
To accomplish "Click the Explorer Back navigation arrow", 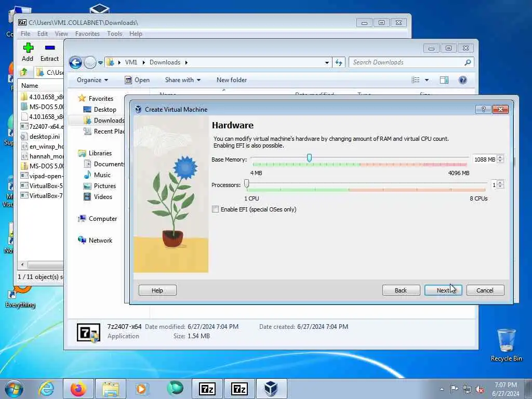I will point(75,62).
